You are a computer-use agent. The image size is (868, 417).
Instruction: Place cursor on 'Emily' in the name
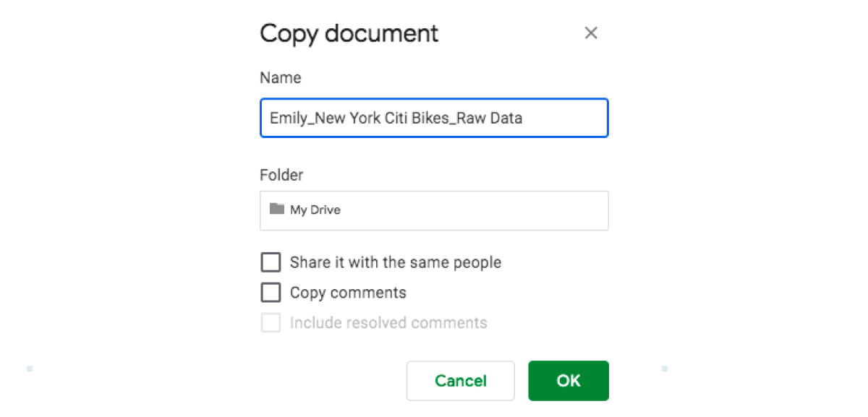tap(286, 118)
